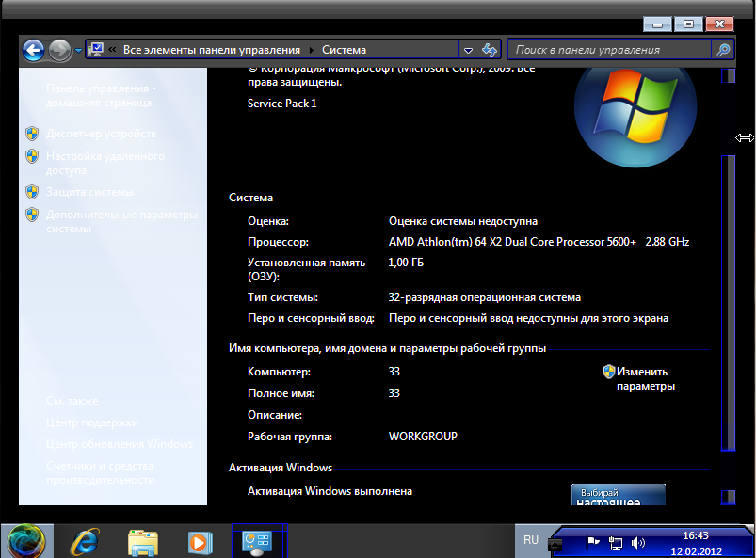The height and width of the screenshot is (558, 756).
Task: Click the 'Оценка системы недоступна' rating link
Action: pyautogui.click(x=463, y=221)
